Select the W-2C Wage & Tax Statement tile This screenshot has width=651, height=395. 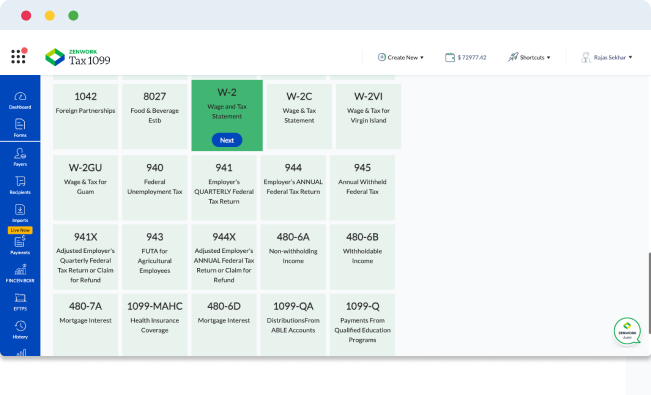pos(299,116)
